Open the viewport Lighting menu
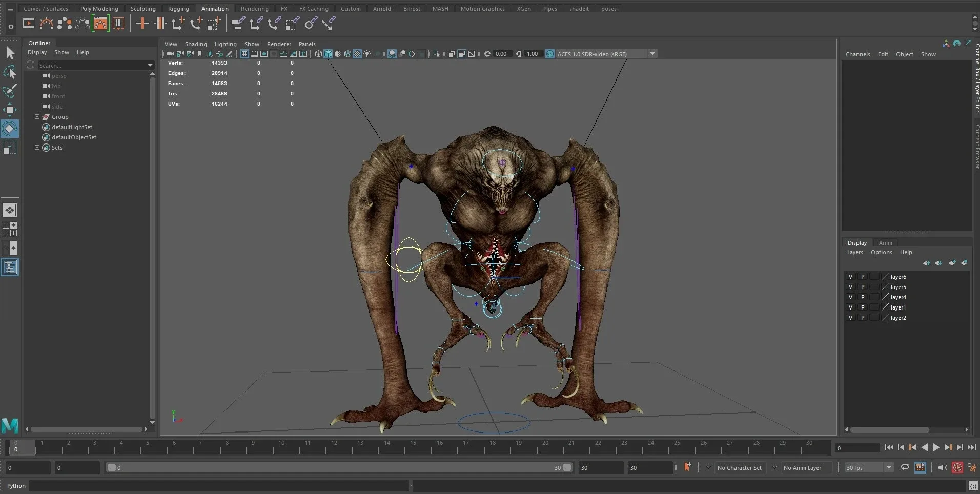980x494 pixels. point(226,44)
